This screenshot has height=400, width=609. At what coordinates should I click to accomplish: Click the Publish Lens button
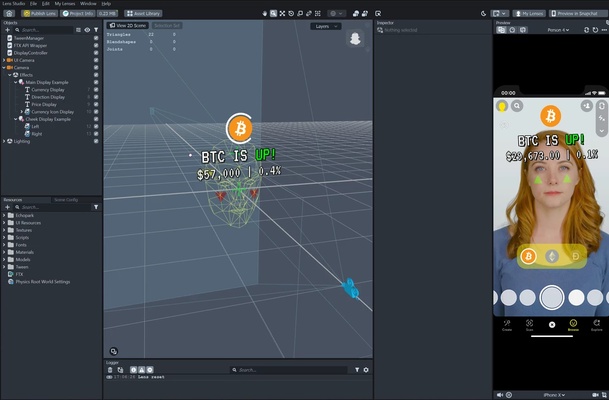point(40,14)
